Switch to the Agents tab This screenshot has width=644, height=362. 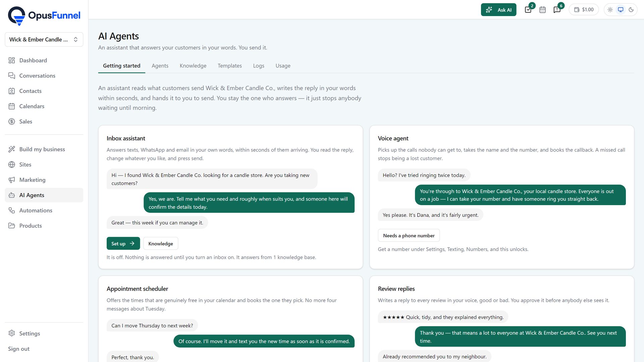click(x=160, y=66)
